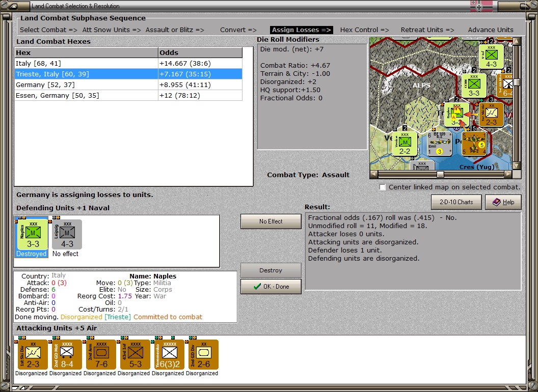Click the map vertical scrollbar thumb
538x392 pixels.
(517, 82)
